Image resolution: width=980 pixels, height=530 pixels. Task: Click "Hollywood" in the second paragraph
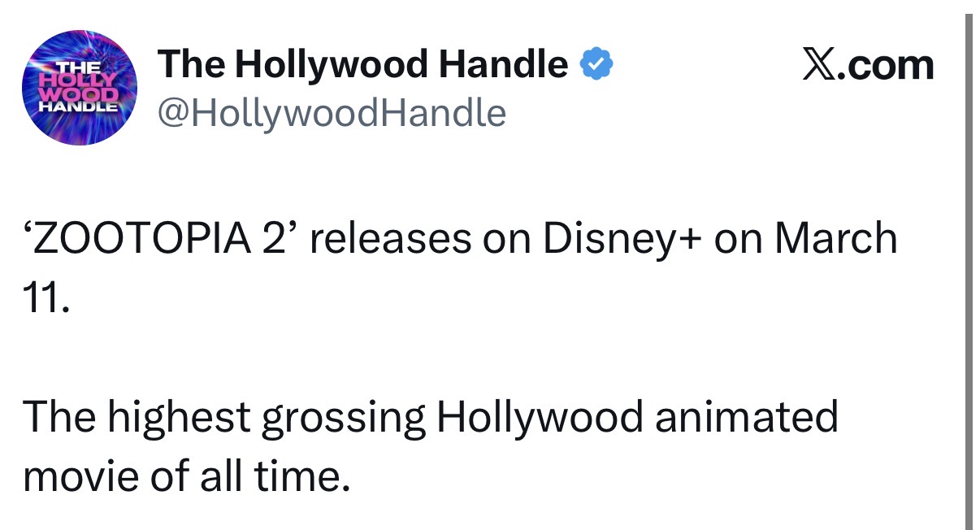[540, 418]
